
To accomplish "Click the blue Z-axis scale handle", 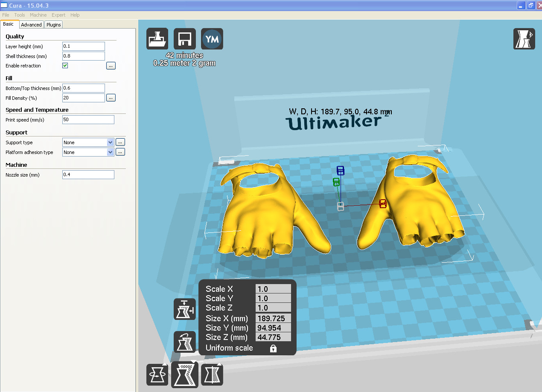I will 340,171.
